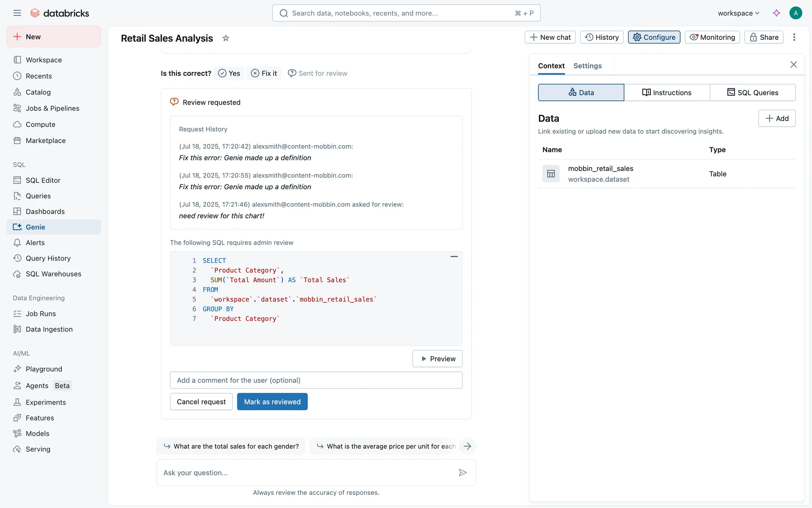Open Add data menu
This screenshot has height=508, width=812.
(776, 119)
